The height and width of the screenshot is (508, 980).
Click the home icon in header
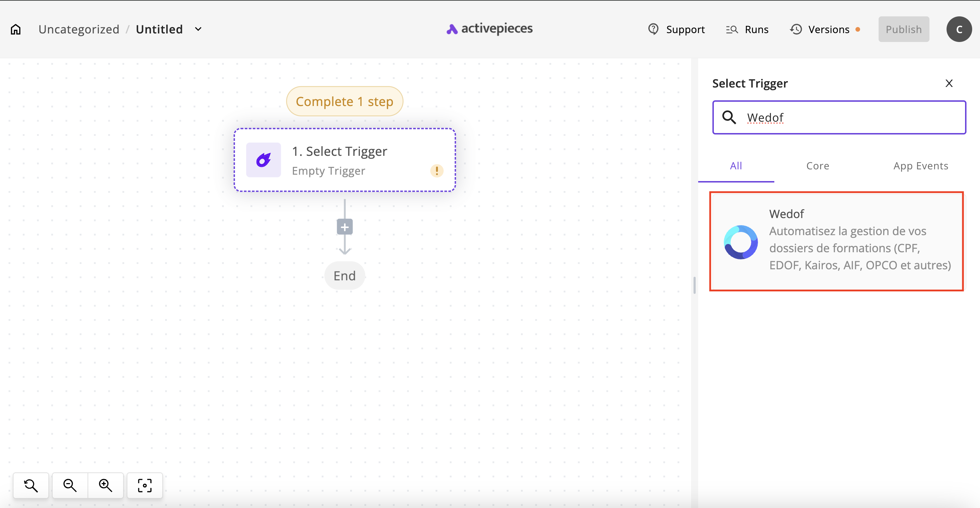click(x=16, y=29)
